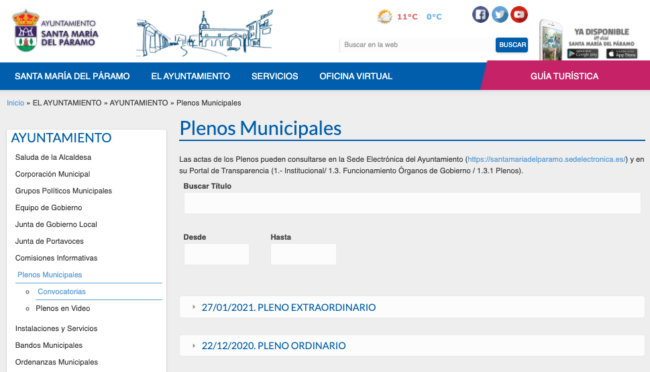Open Comisiones Informativas sidebar item
This screenshot has height=372, width=650.
point(56,258)
